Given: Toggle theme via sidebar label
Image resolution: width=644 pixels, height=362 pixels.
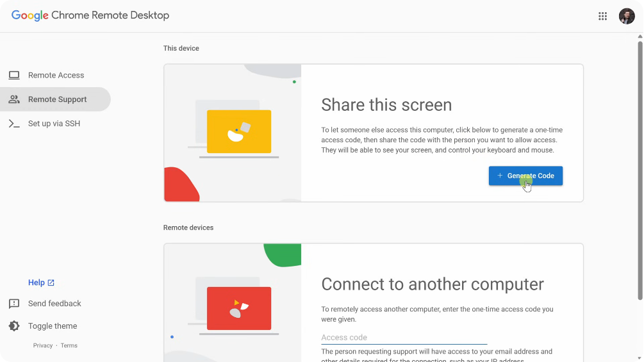Looking at the screenshot, I should click(x=53, y=326).
